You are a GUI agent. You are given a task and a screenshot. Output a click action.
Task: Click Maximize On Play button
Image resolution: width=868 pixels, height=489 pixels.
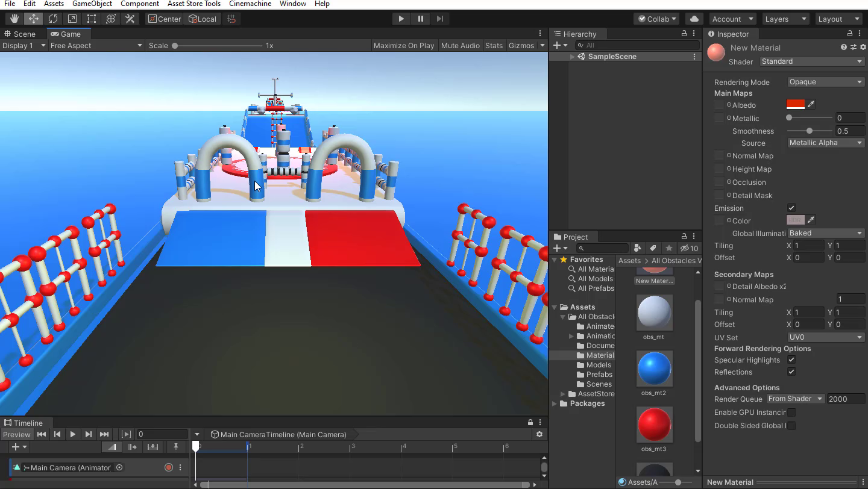404,45
